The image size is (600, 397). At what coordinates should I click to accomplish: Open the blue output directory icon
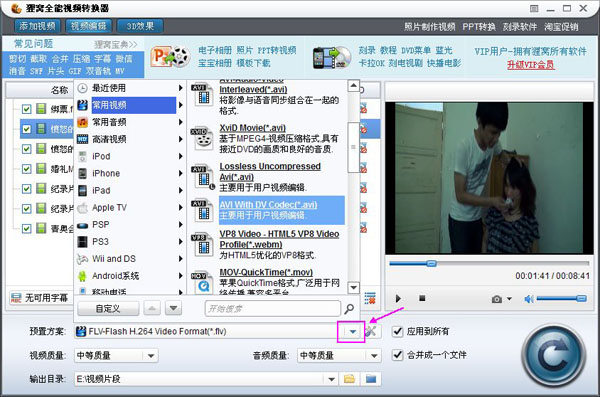click(371, 379)
